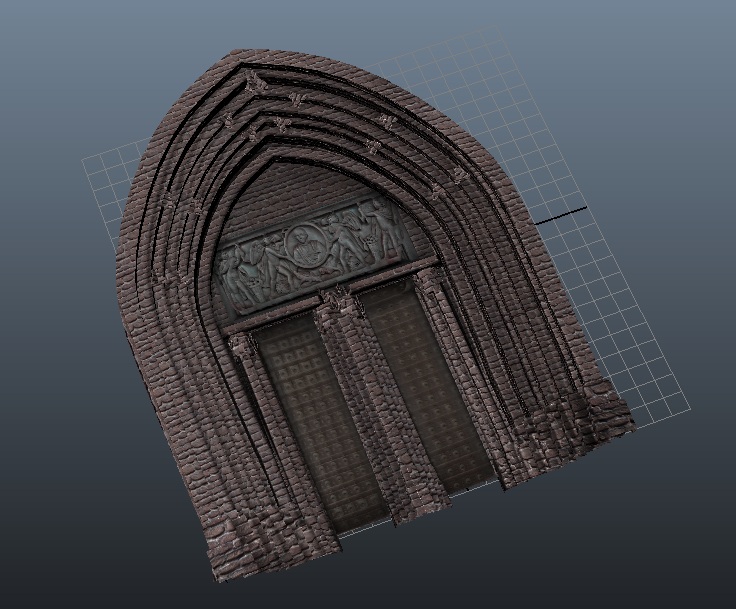Click the carved capital atop the central pillar

[341, 301]
